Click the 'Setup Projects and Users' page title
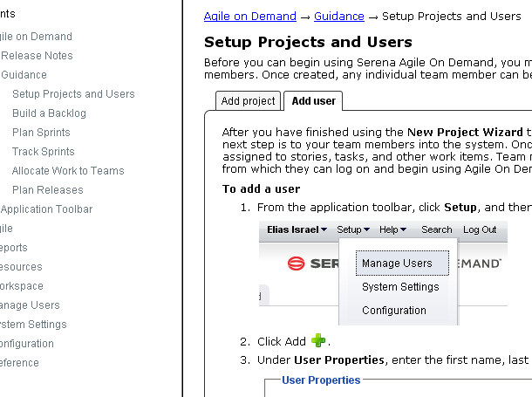Viewport: 532px width, 397px height. [308, 42]
